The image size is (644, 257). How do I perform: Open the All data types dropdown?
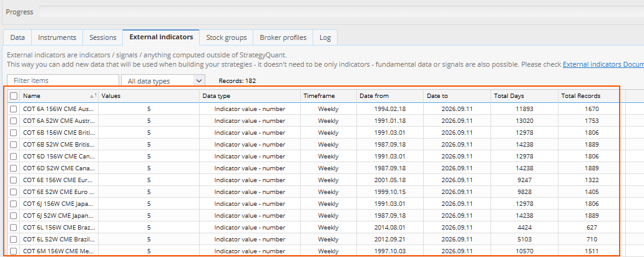click(163, 81)
